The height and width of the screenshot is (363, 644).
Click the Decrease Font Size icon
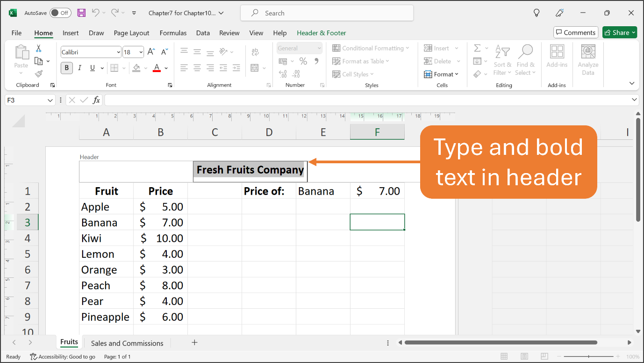point(165,52)
